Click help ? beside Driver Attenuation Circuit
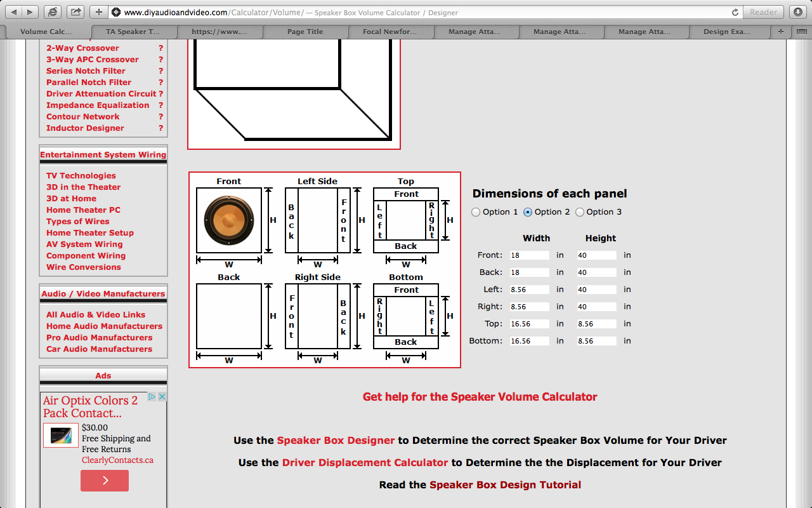 pyautogui.click(x=161, y=94)
